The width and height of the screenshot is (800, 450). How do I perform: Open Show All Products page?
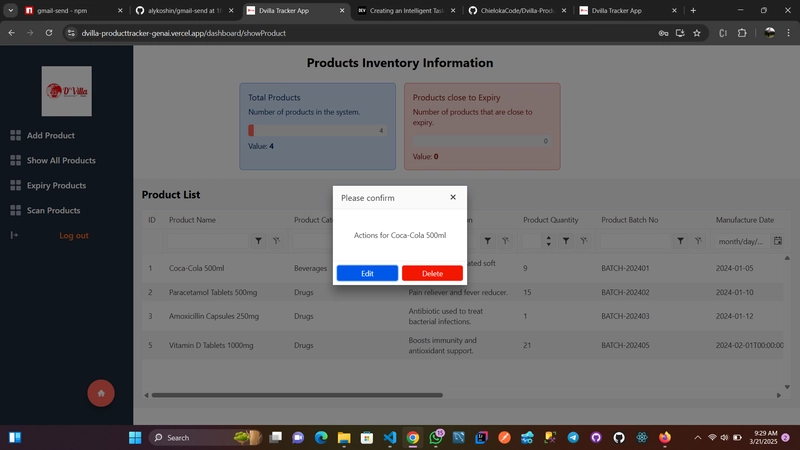(61, 160)
